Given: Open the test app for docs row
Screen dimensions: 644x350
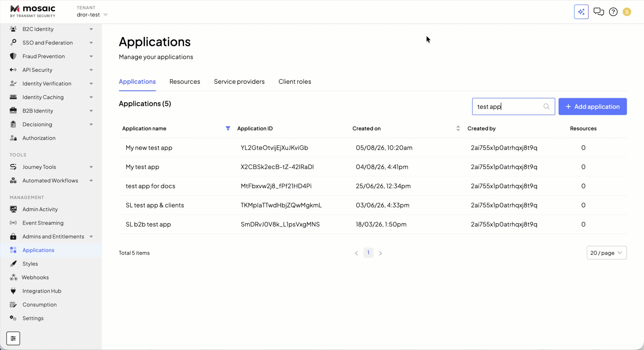Looking at the screenshot, I should click(373, 186).
